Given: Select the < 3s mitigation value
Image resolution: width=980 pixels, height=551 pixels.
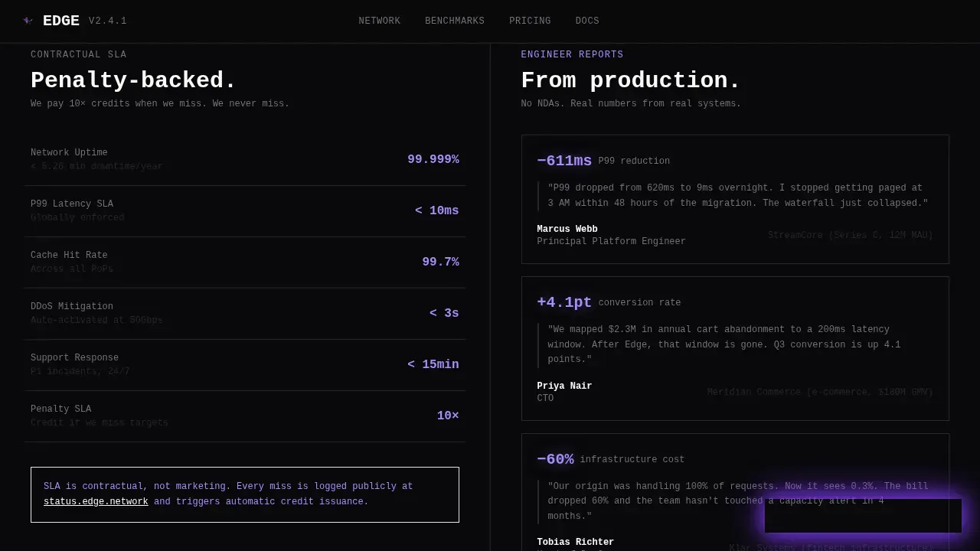Looking at the screenshot, I should (444, 313).
